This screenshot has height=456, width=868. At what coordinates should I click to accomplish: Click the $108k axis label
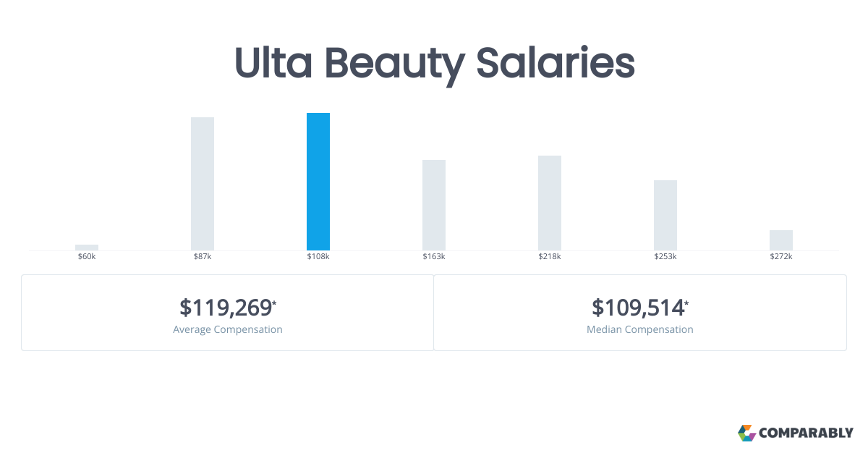[x=318, y=257]
